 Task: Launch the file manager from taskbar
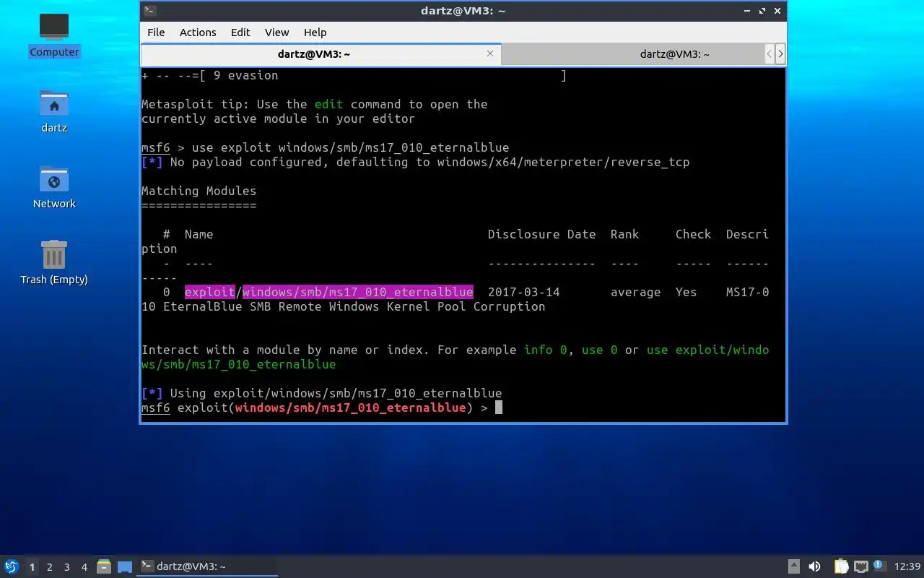click(104, 566)
